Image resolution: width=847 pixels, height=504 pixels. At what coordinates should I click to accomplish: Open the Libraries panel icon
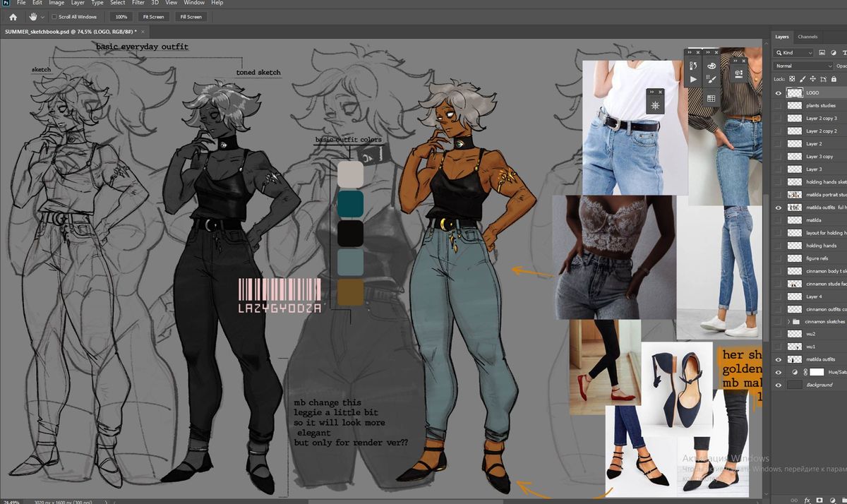739,73
